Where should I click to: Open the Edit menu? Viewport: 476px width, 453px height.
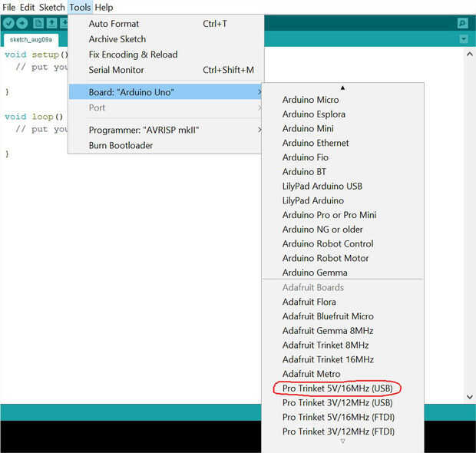tap(28, 7)
